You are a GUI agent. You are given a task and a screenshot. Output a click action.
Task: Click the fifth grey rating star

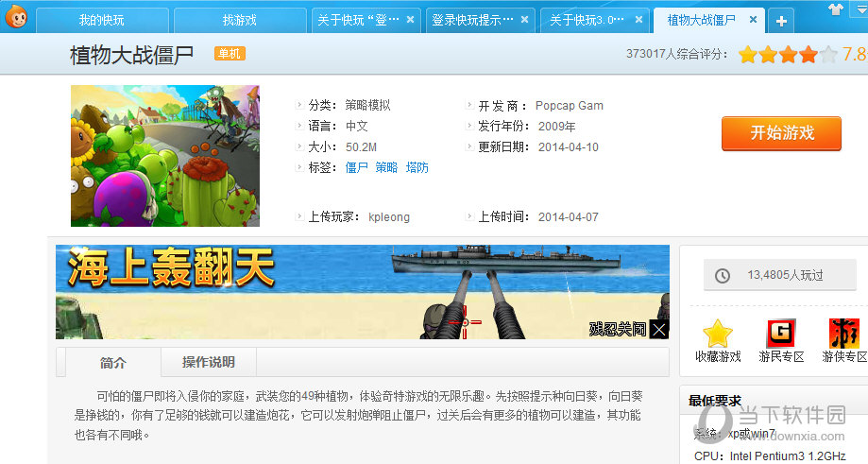coord(828,54)
